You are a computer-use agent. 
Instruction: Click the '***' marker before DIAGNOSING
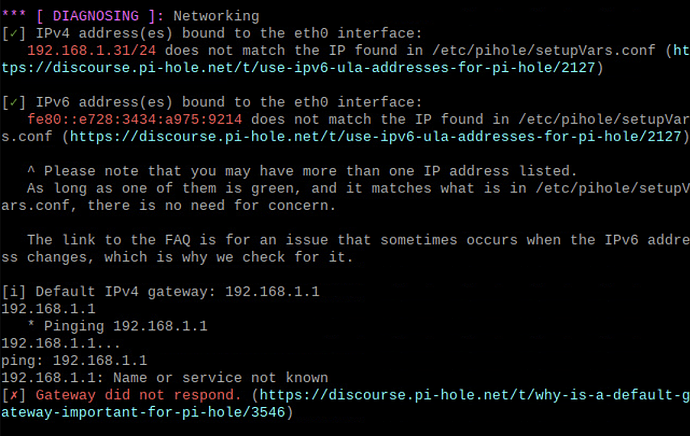click(x=13, y=16)
